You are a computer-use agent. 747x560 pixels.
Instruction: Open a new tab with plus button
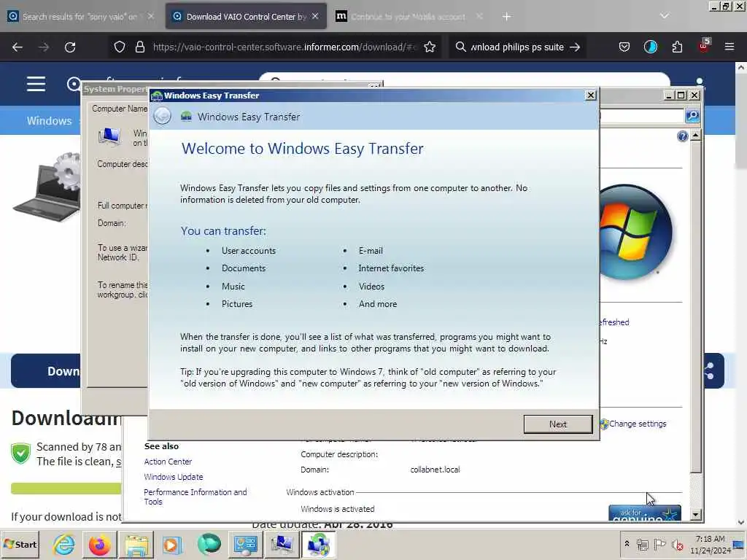506,16
